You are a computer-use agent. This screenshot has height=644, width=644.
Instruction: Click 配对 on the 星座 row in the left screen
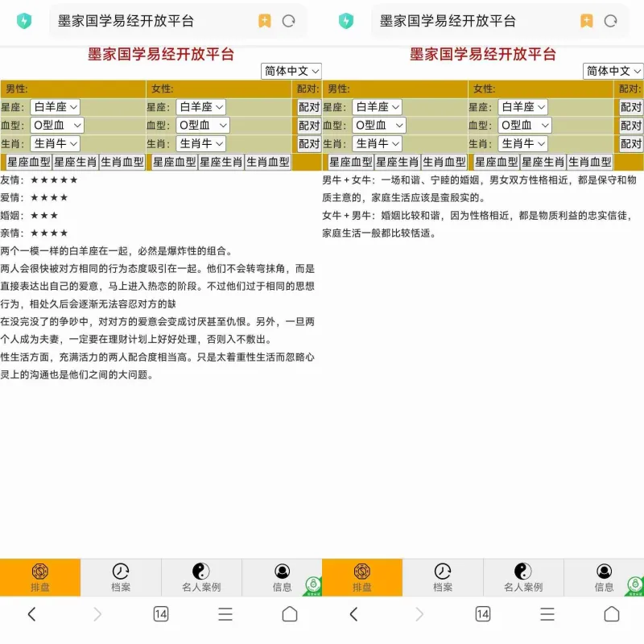pyautogui.click(x=309, y=107)
